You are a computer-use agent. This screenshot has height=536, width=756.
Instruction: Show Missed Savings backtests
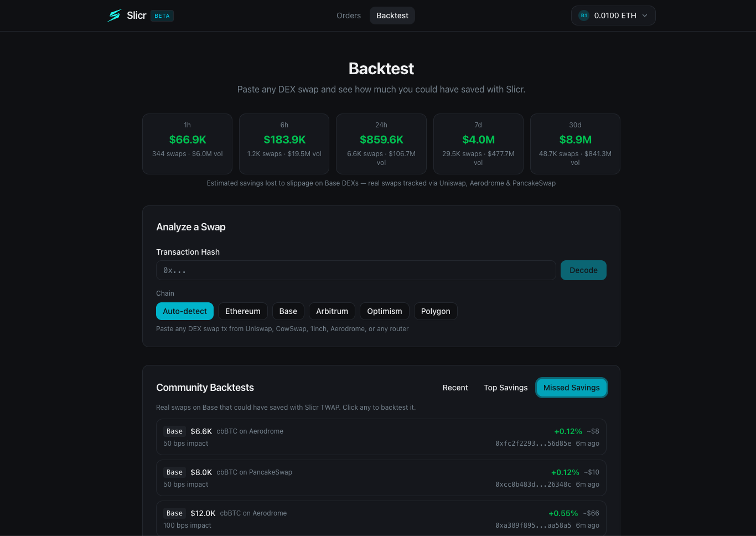tap(572, 388)
